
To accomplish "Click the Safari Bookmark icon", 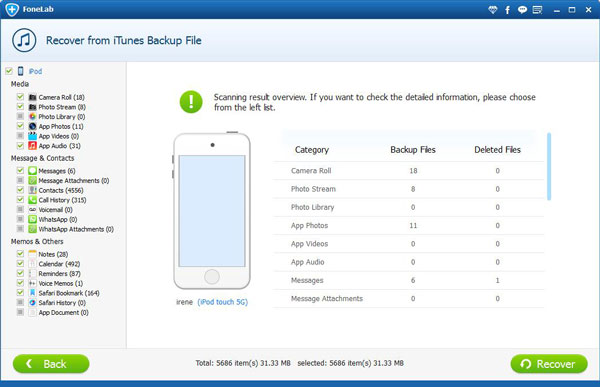I will tap(33, 293).
